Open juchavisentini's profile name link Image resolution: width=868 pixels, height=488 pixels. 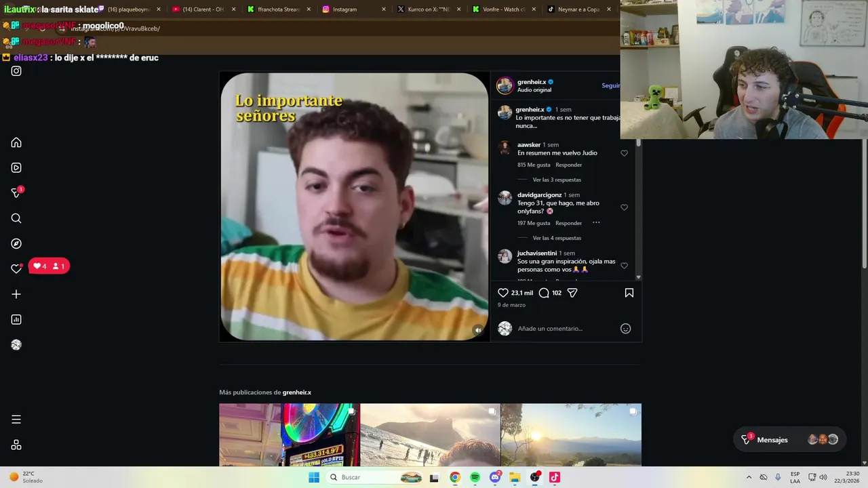(x=537, y=253)
